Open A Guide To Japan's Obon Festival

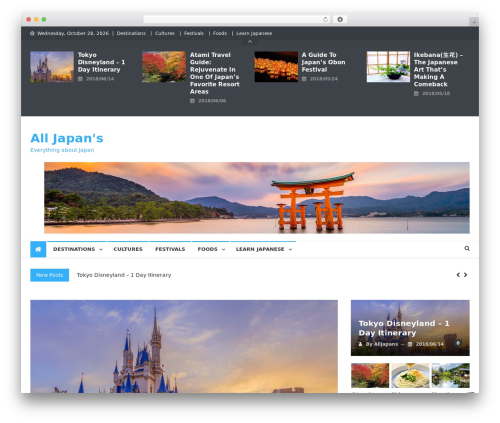point(323,62)
